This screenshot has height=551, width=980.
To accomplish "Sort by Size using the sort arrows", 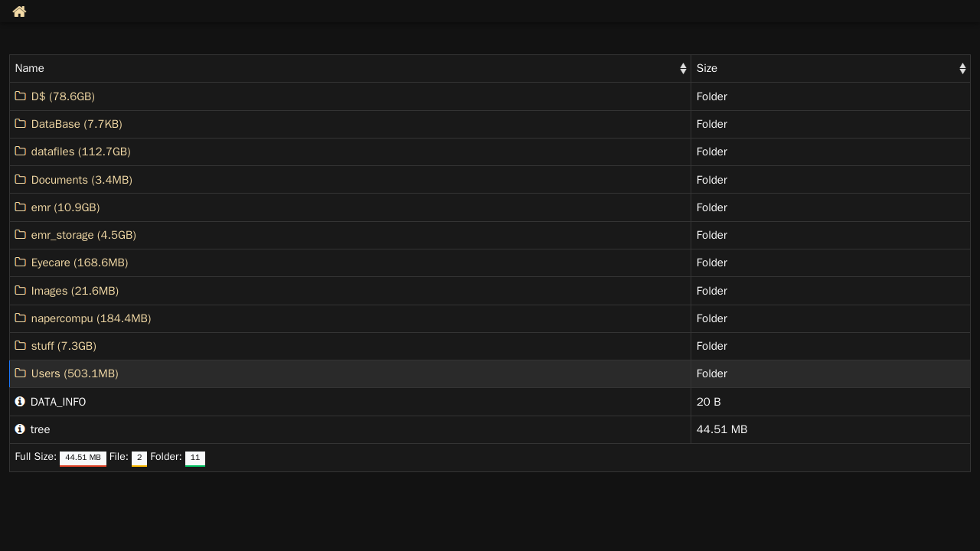I will click(x=962, y=69).
